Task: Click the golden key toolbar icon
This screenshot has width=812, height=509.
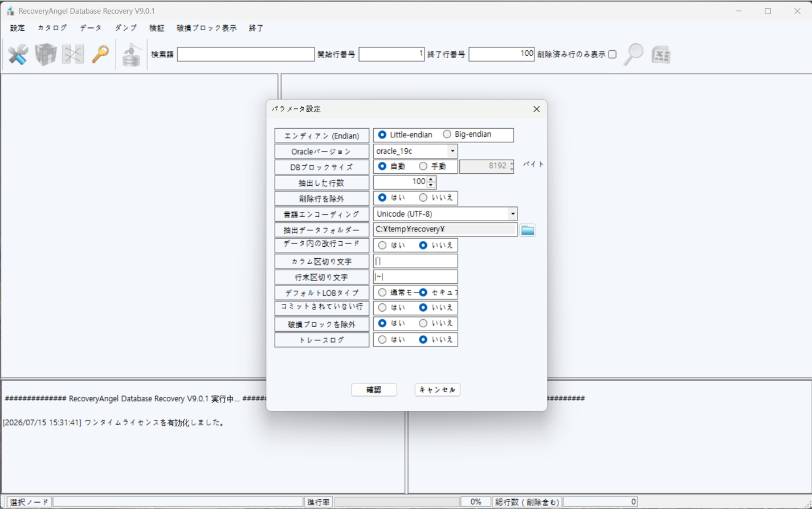Action: click(100, 55)
